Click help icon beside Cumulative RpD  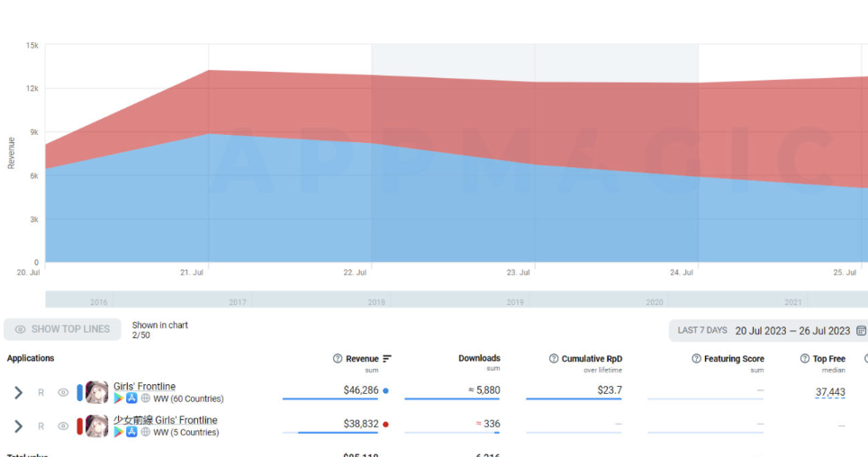554,359
